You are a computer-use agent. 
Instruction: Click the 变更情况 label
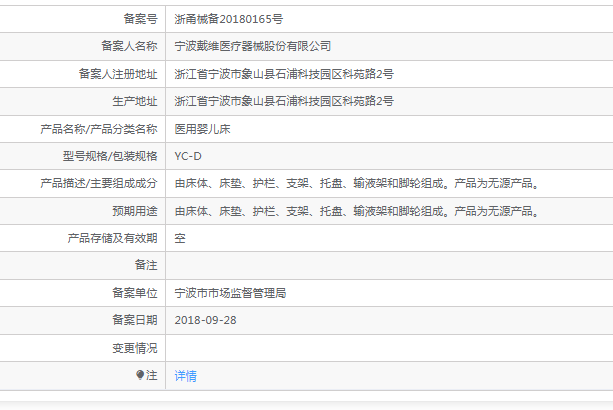(135, 348)
